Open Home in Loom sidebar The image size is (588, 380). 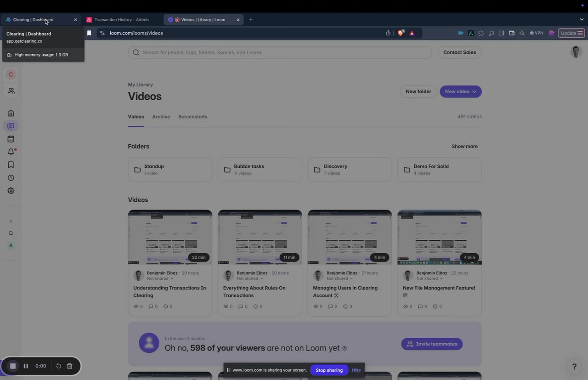(x=11, y=113)
